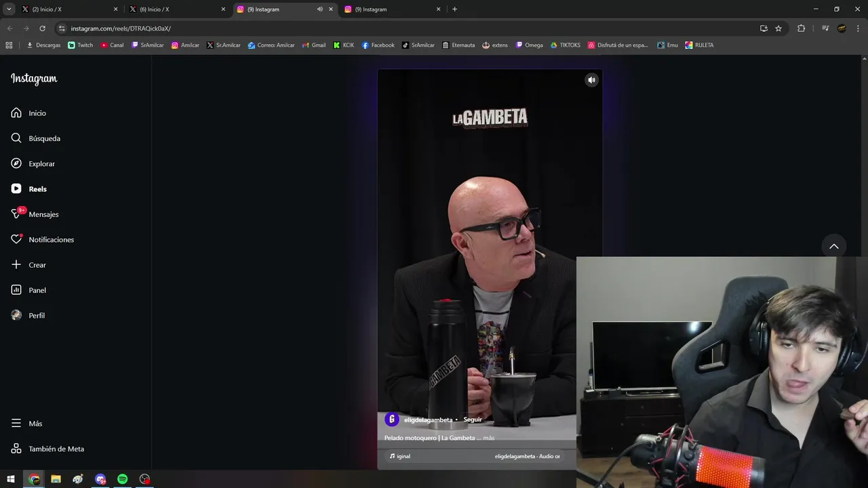Open the browser extensions menu
The height and width of the screenshot is (488, 868).
pyautogui.click(x=801, y=28)
